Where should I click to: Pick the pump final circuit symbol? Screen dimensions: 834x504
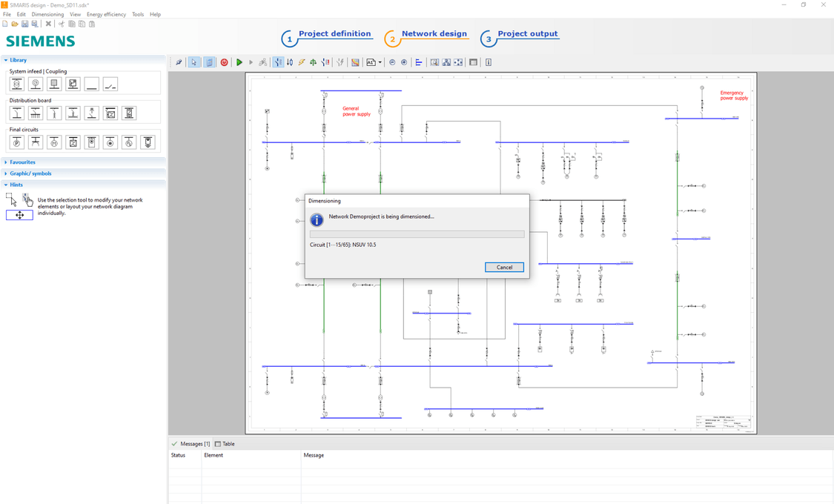(x=16, y=142)
